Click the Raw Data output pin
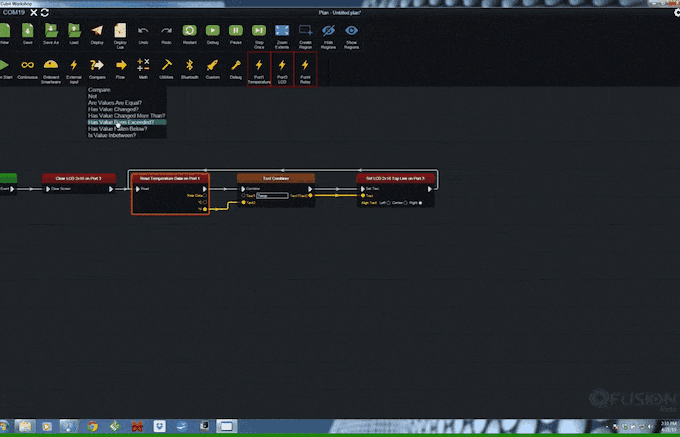This screenshot has height=437, width=680. pyautogui.click(x=205, y=196)
